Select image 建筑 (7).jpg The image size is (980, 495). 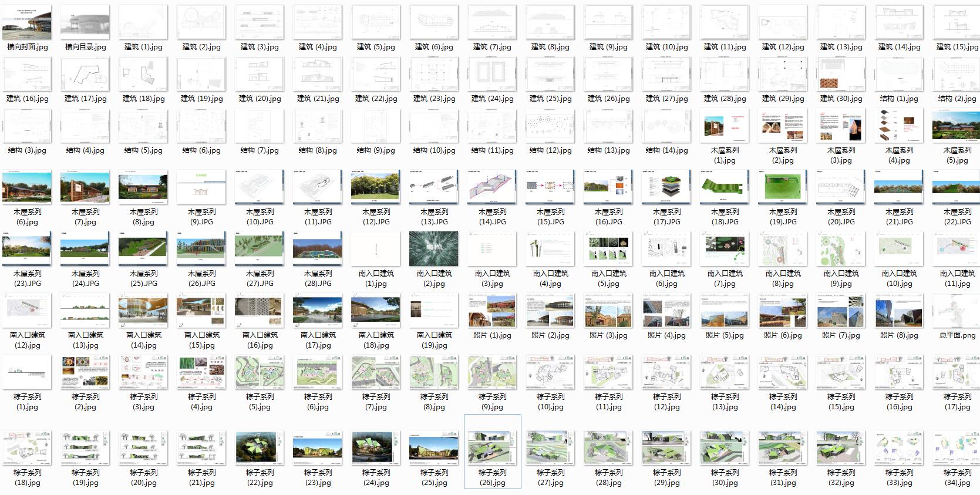492,23
